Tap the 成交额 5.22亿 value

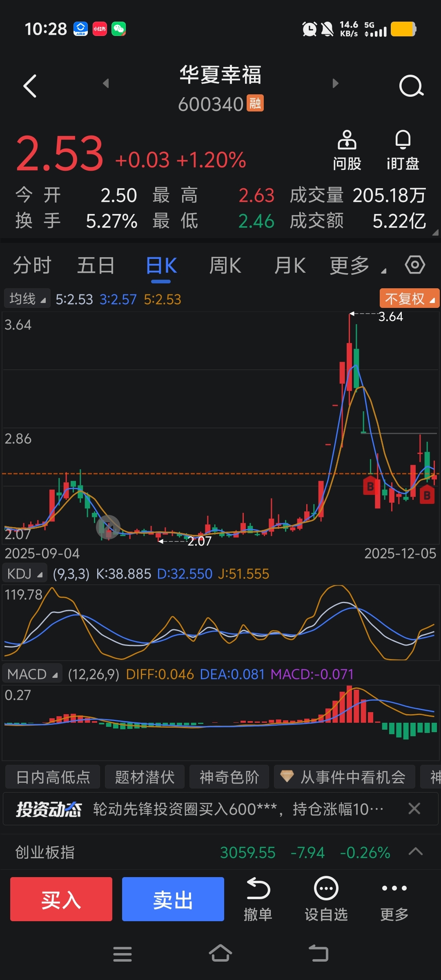click(x=399, y=221)
